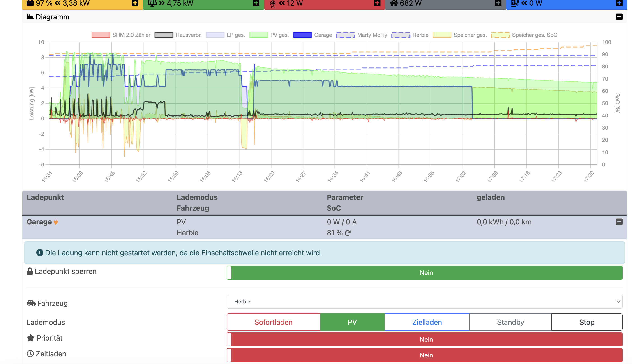Collapse the Diagramm panel
632x364 pixels.
pyautogui.click(x=619, y=17)
